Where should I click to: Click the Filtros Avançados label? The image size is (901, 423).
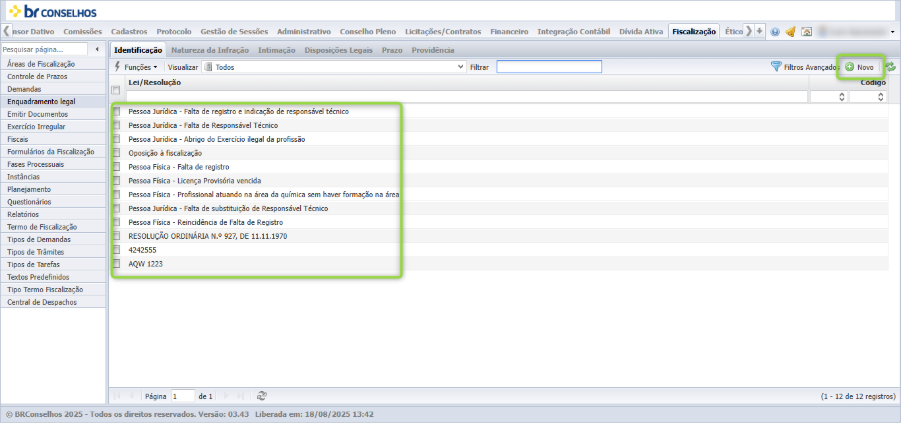click(x=811, y=67)
